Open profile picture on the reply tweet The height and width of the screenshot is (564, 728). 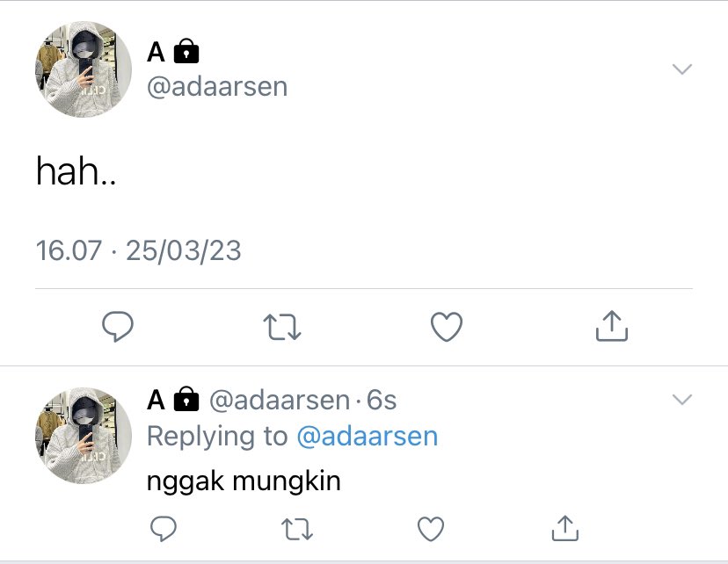pos(84,436)
